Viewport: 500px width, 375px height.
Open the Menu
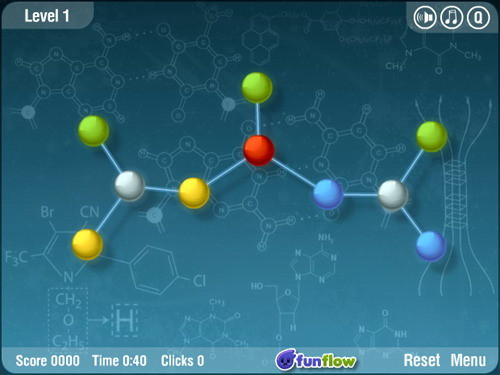(x=468, y=360)
